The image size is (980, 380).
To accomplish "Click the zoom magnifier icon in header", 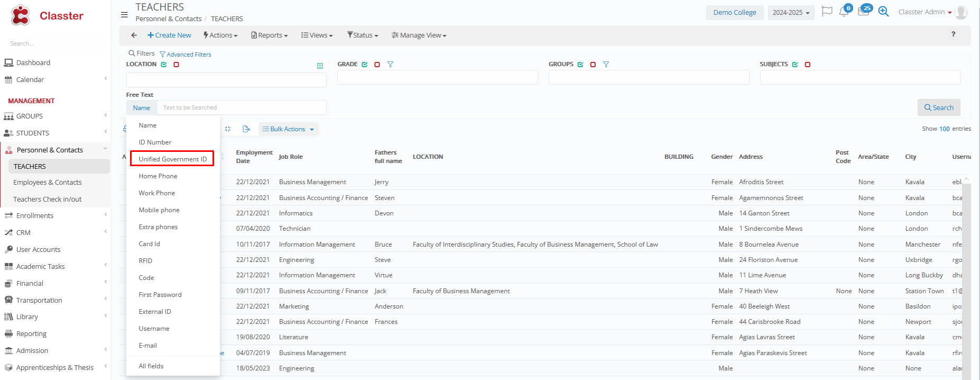I will click(883, 12).
